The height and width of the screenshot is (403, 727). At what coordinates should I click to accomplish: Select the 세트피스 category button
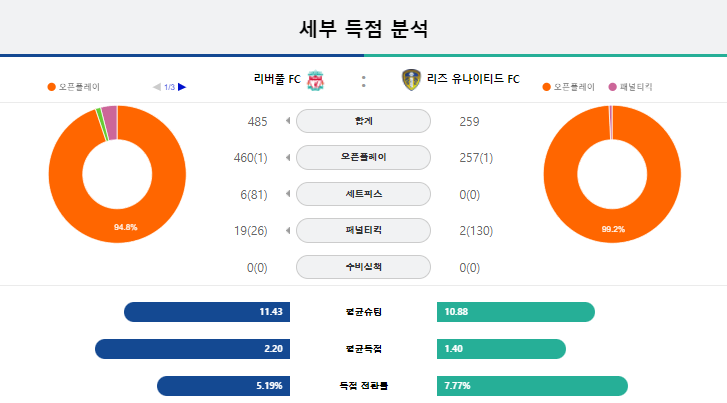[364, 194]
